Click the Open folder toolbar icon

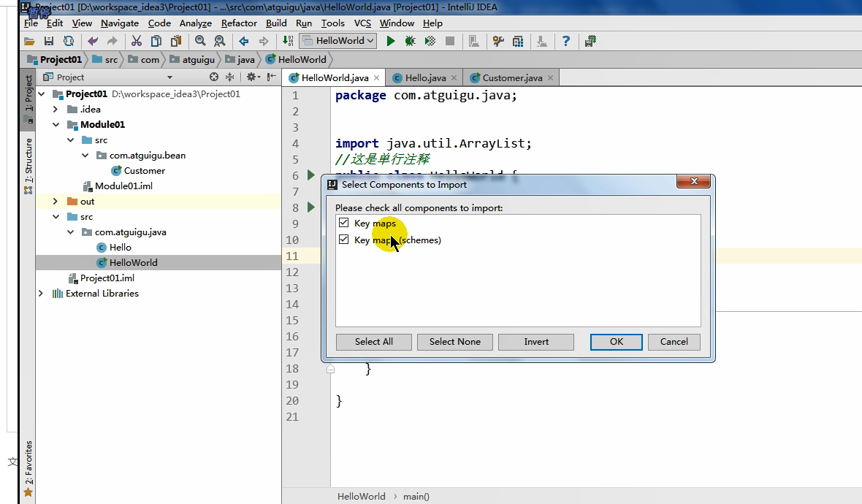(x=29, y=41)
